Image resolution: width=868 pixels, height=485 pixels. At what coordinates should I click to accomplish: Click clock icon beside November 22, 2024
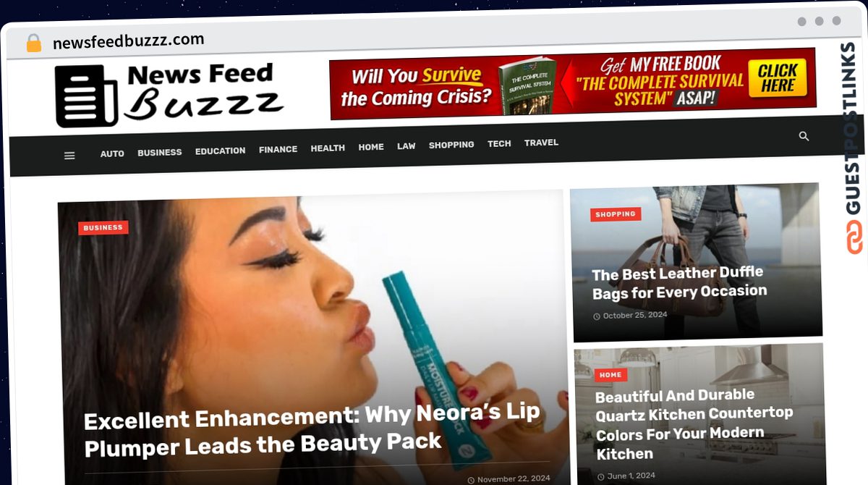point(471,480)
